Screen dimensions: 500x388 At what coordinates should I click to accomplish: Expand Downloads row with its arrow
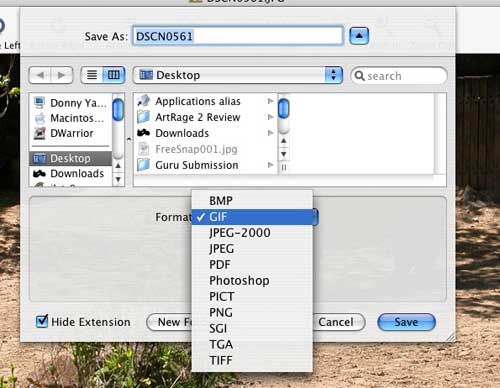point(271,133)
